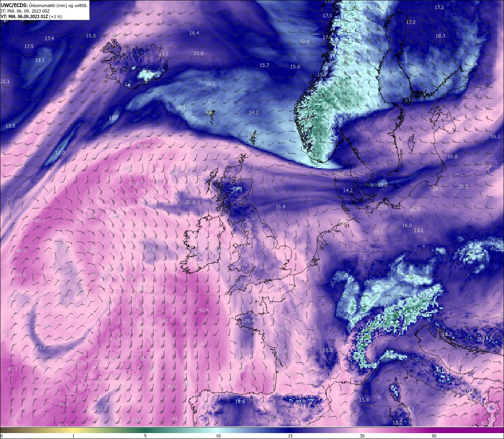
Task: Select the 21.1 value at left edge
Action: (x=5, y=82)
